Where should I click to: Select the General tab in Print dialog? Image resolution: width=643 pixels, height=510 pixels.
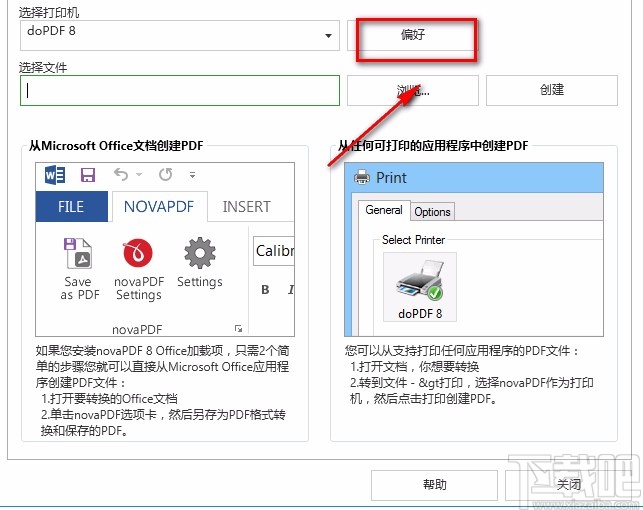(384, 210)
